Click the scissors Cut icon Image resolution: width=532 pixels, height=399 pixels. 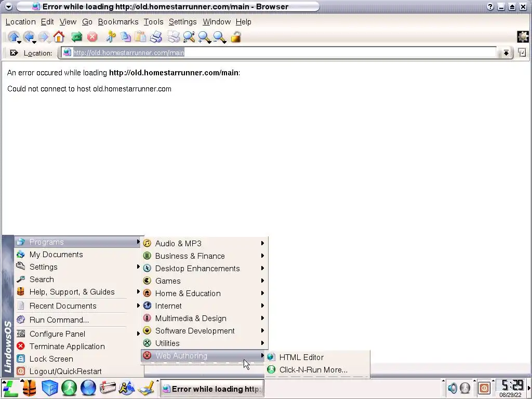(x=111, y=37)
